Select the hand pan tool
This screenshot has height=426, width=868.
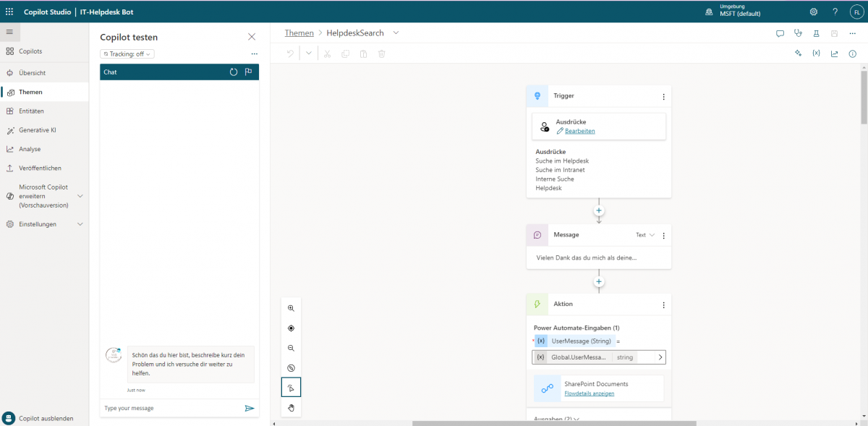[292, 408]
